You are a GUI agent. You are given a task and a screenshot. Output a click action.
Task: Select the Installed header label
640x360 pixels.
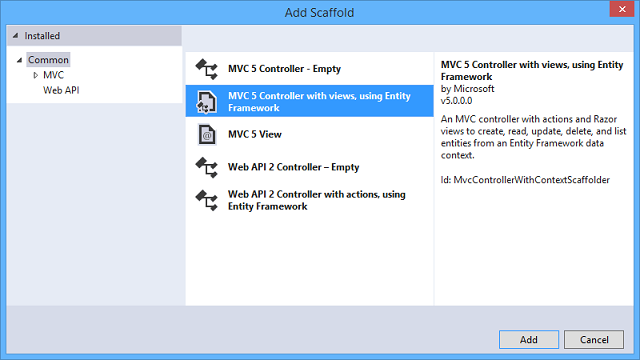42,36
